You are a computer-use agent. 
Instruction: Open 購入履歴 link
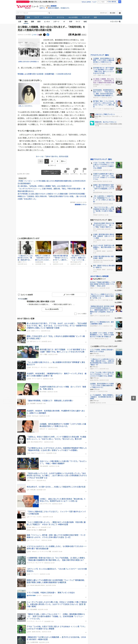(112, 13)
